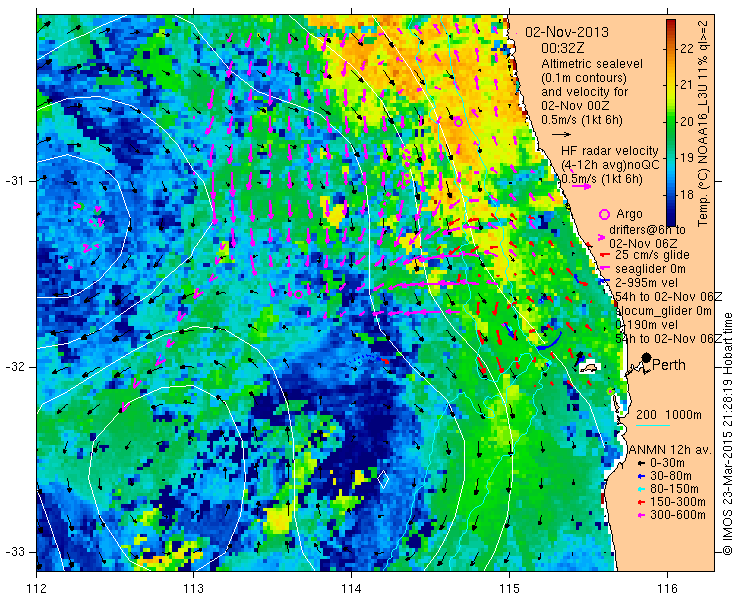
Task: Click the seaglider 0m label
Action: click(650, 269)
